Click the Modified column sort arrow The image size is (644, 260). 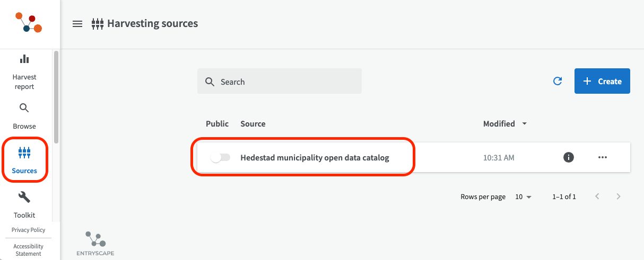point(525,124)
